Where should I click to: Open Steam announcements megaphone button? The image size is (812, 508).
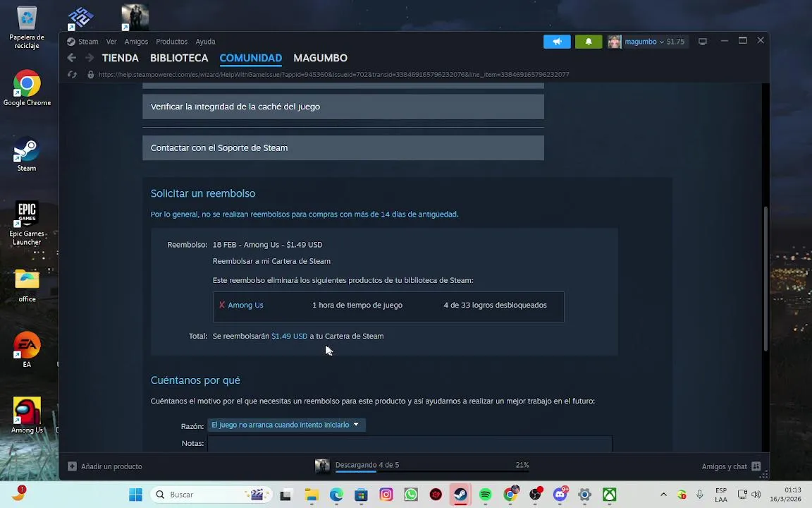coord(557,42)
